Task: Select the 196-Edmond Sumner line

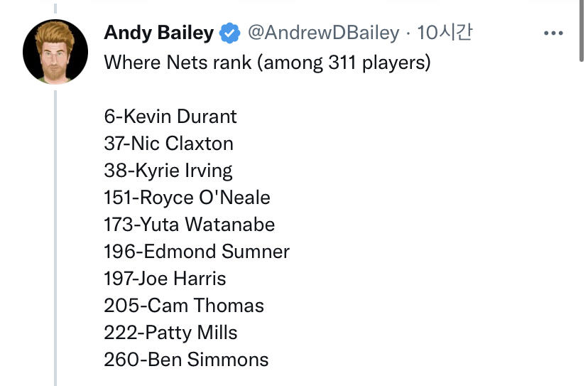Action: (x=197, y=251)
